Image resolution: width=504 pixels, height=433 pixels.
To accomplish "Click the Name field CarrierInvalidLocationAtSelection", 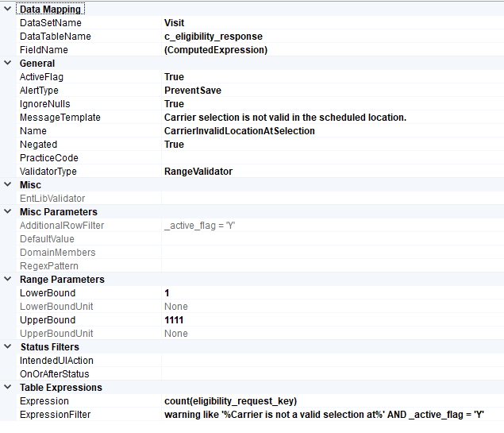I will 239,131.
